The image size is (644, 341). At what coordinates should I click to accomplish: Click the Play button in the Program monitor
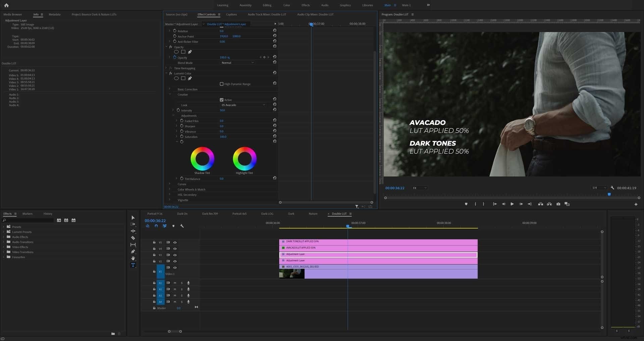click(x=512, y=204)
